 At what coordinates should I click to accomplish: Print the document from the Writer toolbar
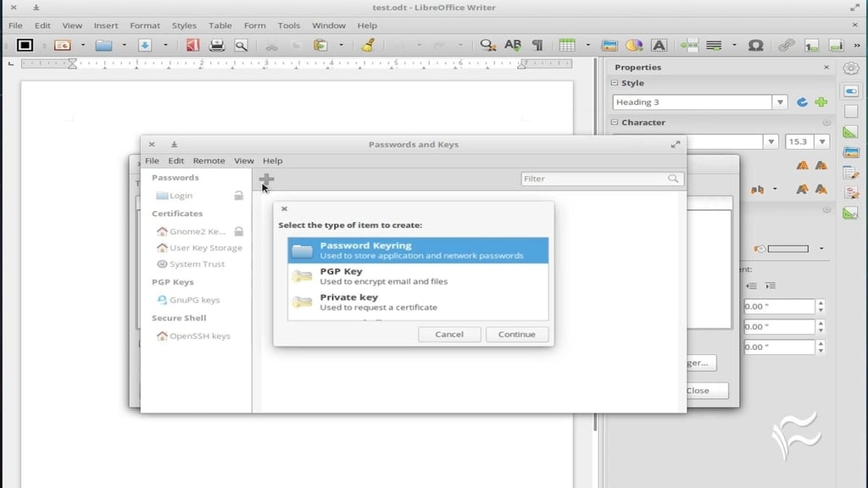[217, 46]
